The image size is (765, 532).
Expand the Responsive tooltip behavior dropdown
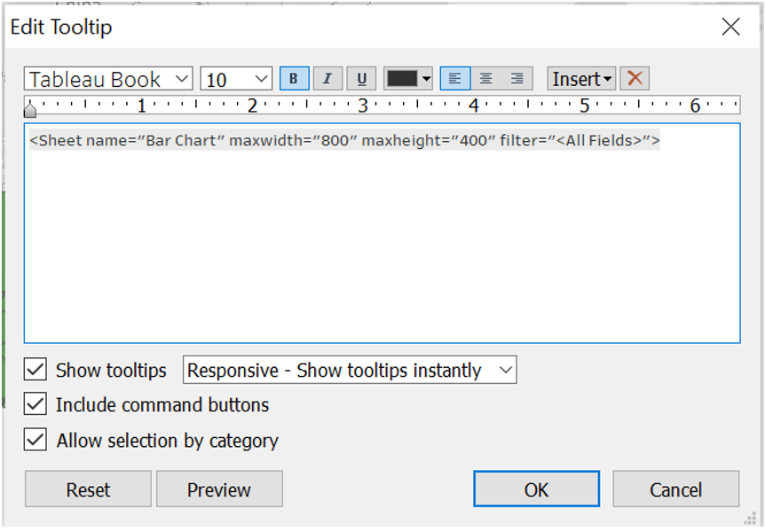[x=350, y=370]
